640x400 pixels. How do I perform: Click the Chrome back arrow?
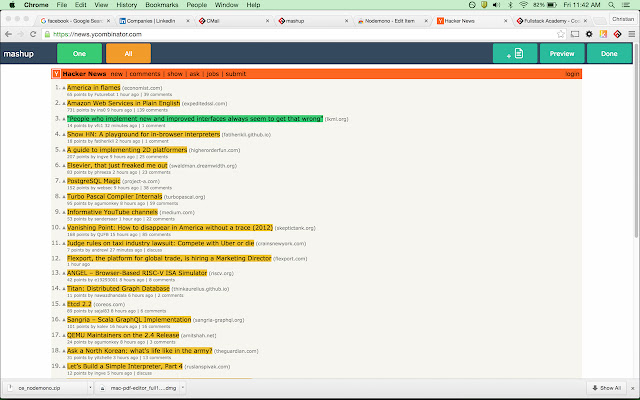pyautogui.click(x=8, y=34)
